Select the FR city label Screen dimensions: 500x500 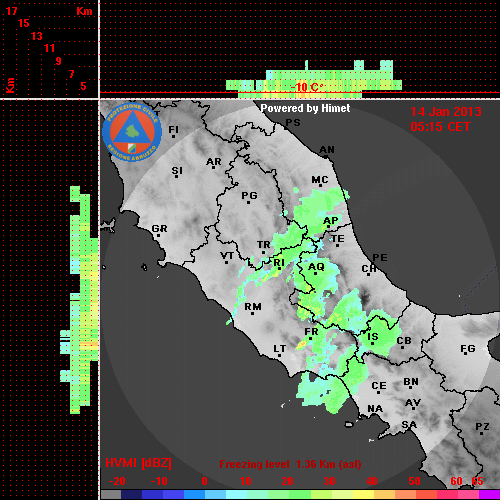(x=311, y=332)
